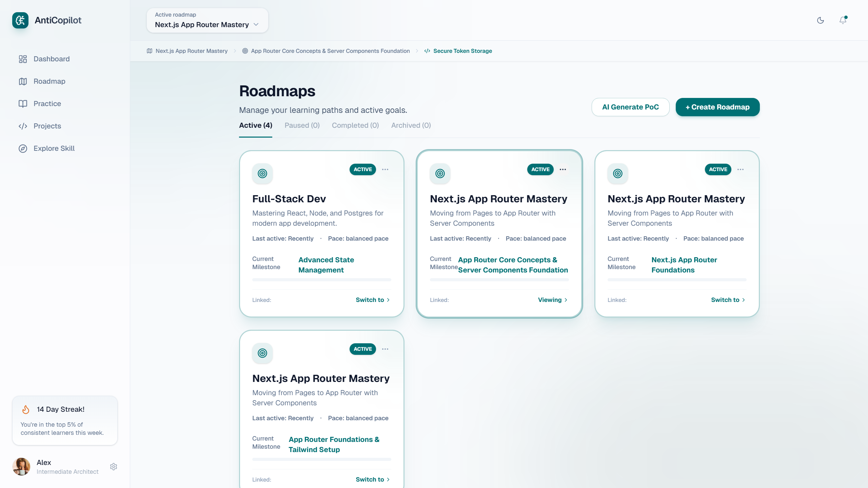The height and width of the screenshot is (488, 868).
Task: Open App Router Foundations & Tailwind Setup milestone
Action: coord(334,445)
